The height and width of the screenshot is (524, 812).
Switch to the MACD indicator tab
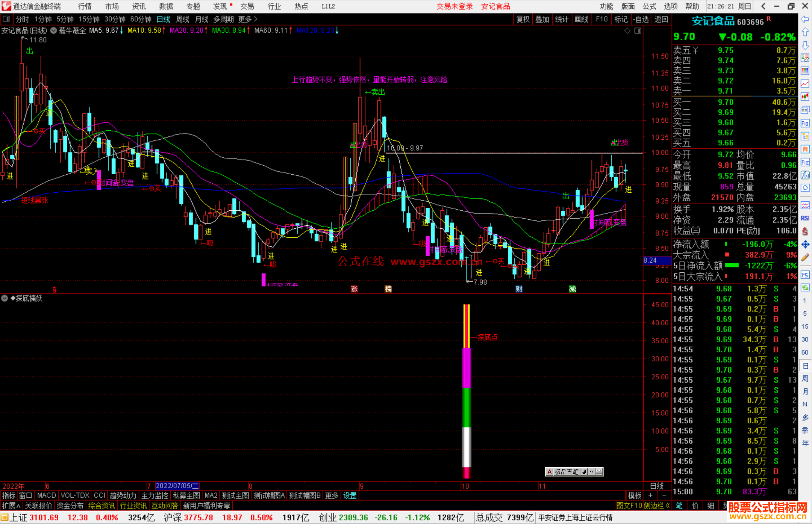pyautogui.click(x=46, y=495)
